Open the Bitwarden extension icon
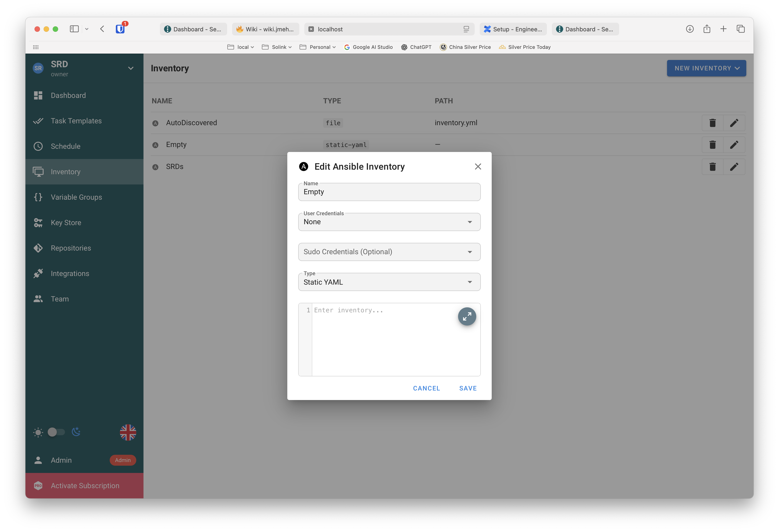The image size is (779, 532). pyautogui.click(x=120, y=29)
